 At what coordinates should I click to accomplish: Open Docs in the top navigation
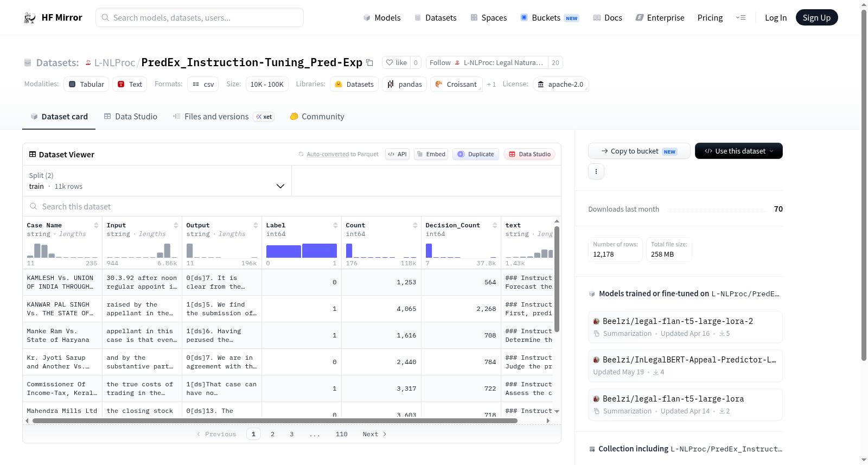click(608, 18)
